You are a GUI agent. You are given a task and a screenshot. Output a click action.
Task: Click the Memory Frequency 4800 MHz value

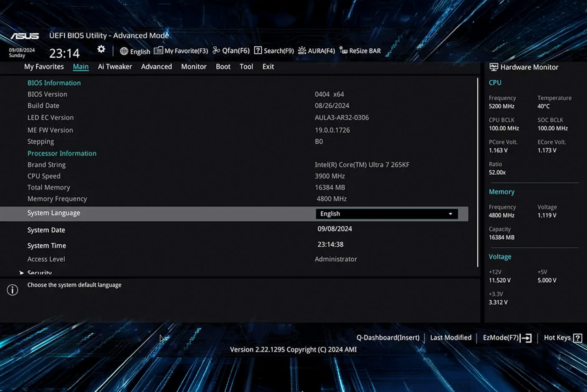(331, 199)
